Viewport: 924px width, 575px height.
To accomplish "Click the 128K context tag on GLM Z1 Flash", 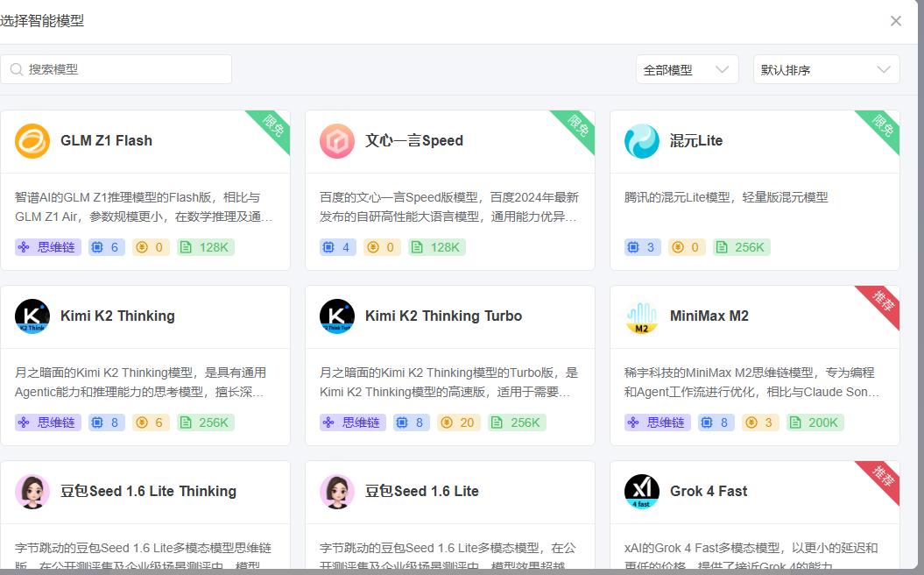I will [x=206, y=247].
